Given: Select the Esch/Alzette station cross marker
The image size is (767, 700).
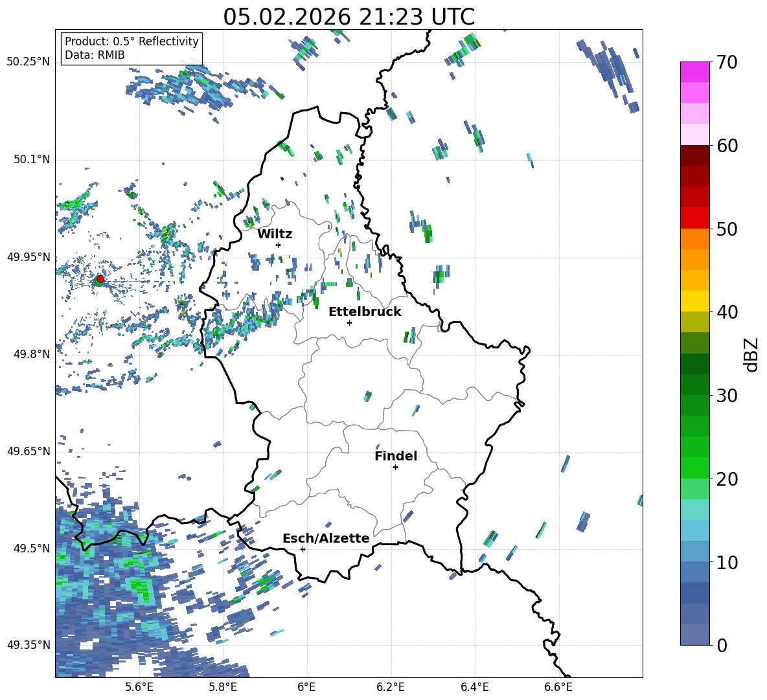Looking at the screenshot, I should (x=303, y=549).
